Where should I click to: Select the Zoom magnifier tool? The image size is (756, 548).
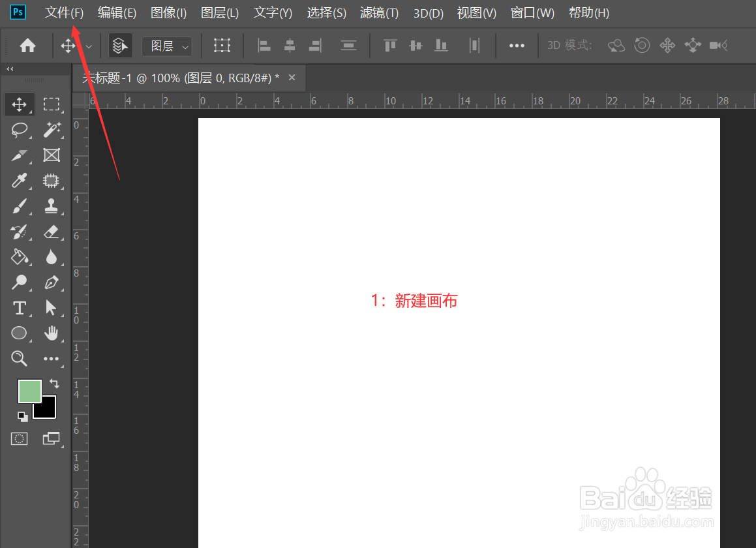tap(20, 358)
